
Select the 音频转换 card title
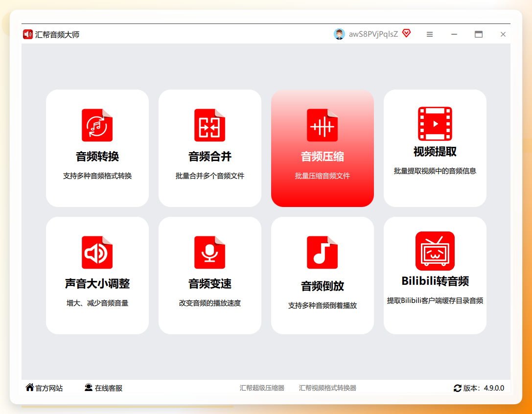[x=97, y=157]
